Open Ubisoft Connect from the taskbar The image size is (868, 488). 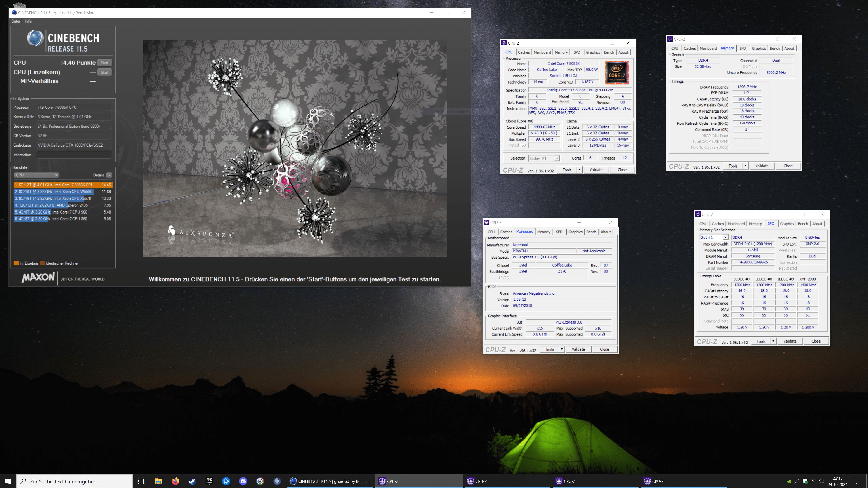coord(260,481)
